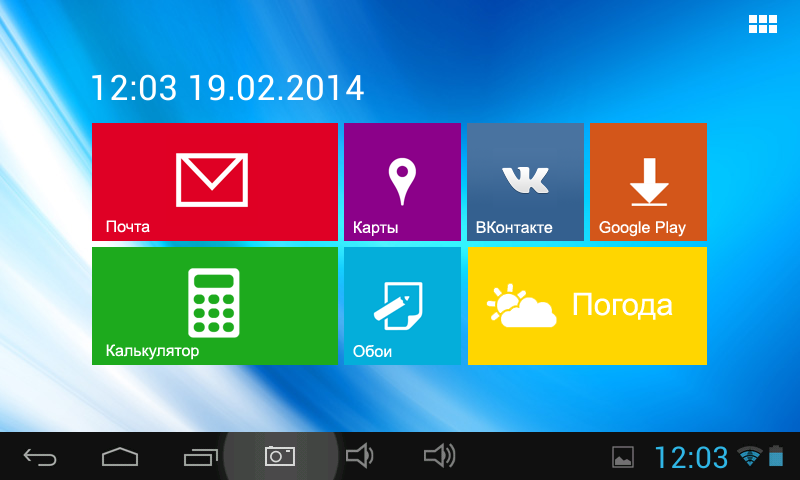Image resolution: width=800 pixels, height=480 pixels.
Task: Open the all apps grid icon
Action: [x=763, y=25]
